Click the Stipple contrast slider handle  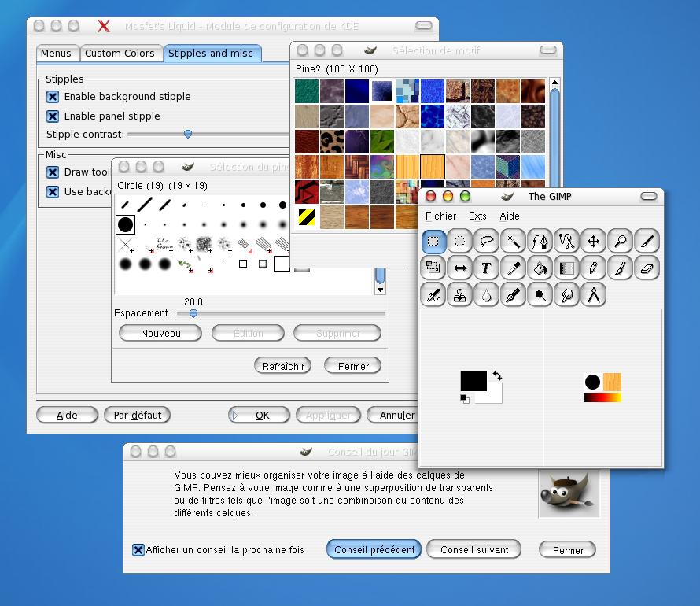188,134
